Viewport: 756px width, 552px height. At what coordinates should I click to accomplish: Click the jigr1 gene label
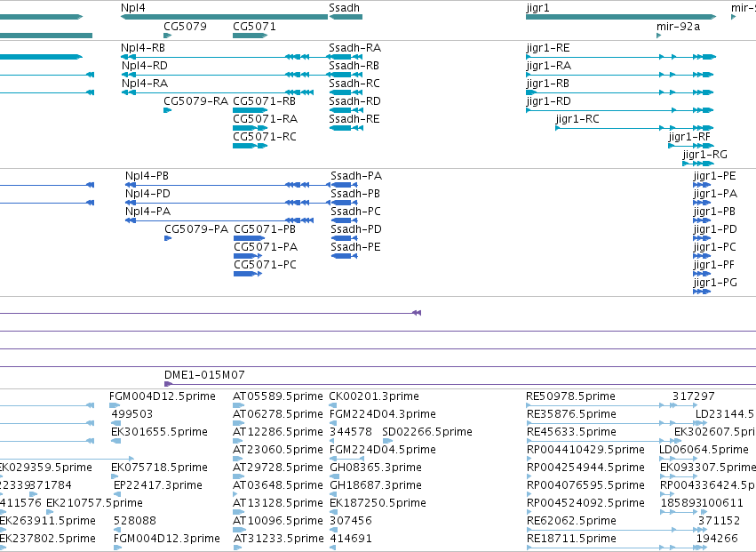click(x=537, y=8)
